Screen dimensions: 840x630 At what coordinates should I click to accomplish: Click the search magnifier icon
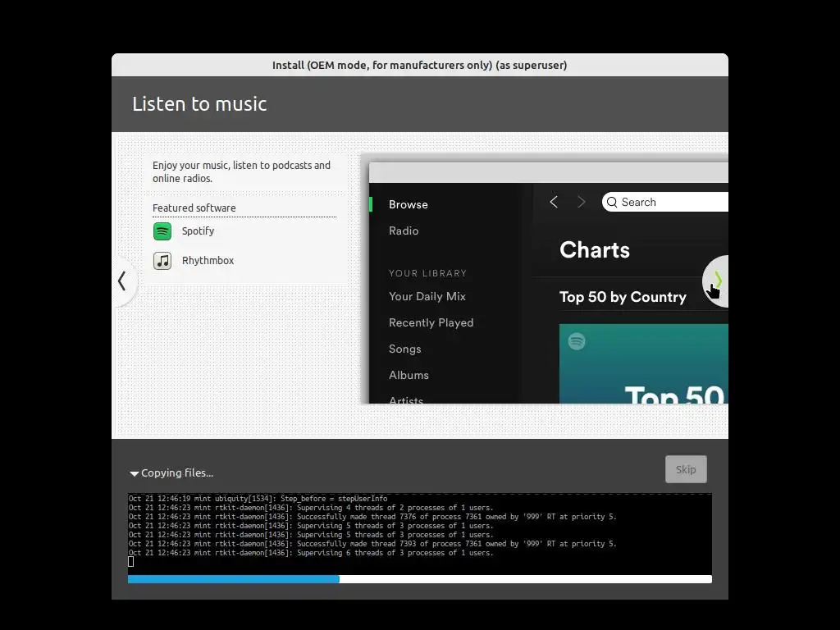612,202
